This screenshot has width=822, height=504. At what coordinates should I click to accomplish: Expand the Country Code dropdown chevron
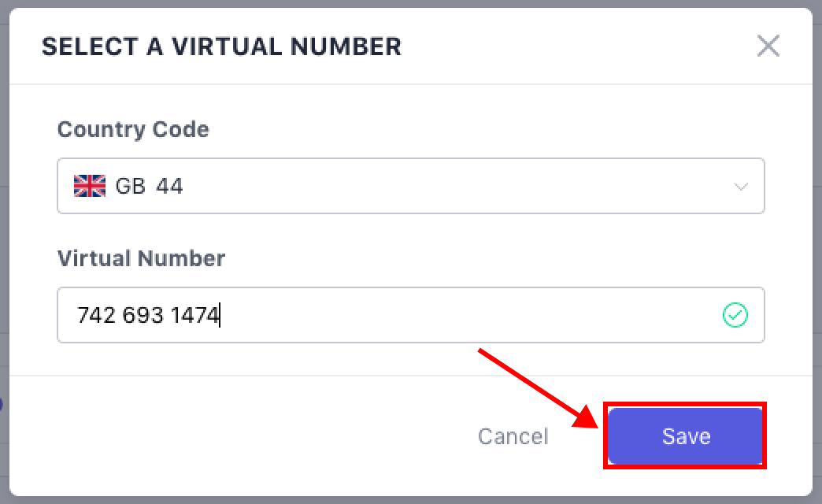pyautogui.click(x=740, y=187)
